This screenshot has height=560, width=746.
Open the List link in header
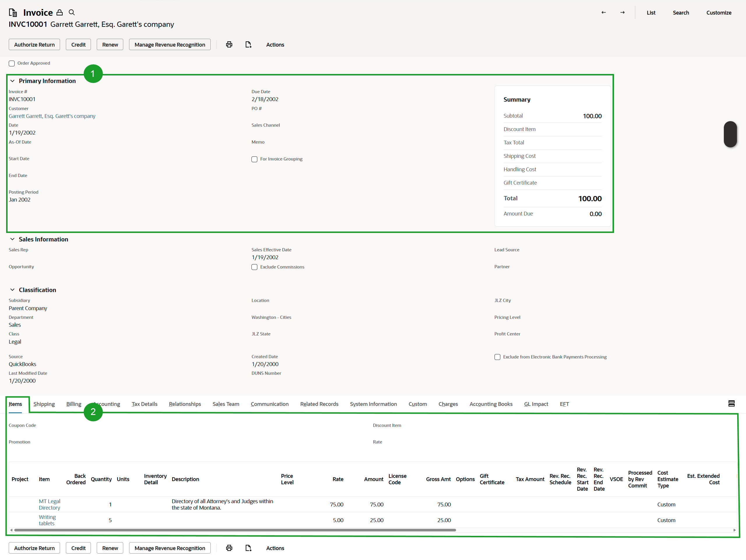[651, 13]
